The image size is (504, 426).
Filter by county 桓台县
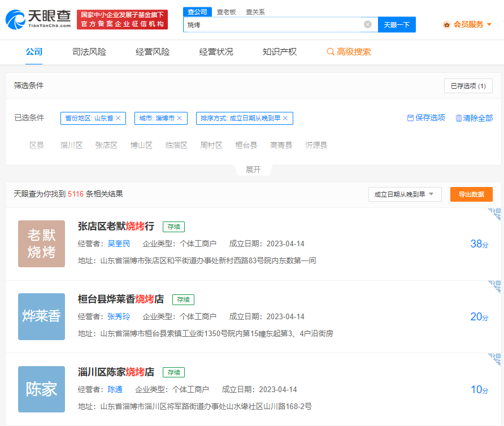pos(246,145)
